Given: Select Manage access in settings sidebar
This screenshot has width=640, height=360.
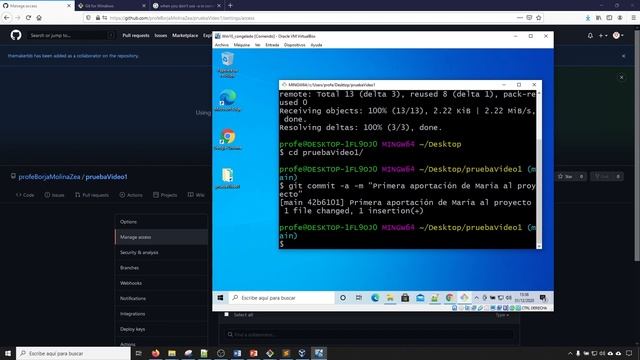Looking at the screenshot, I should coord(162,237).
